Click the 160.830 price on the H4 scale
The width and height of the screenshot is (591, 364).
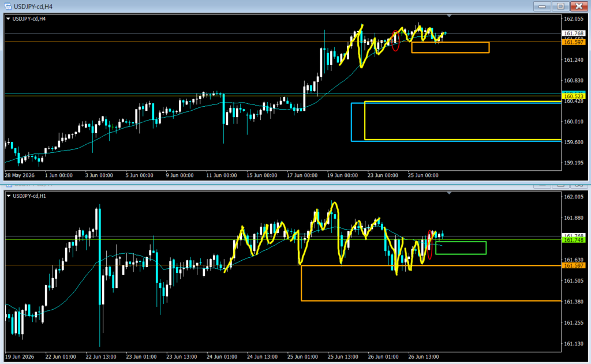pos(574,81)
